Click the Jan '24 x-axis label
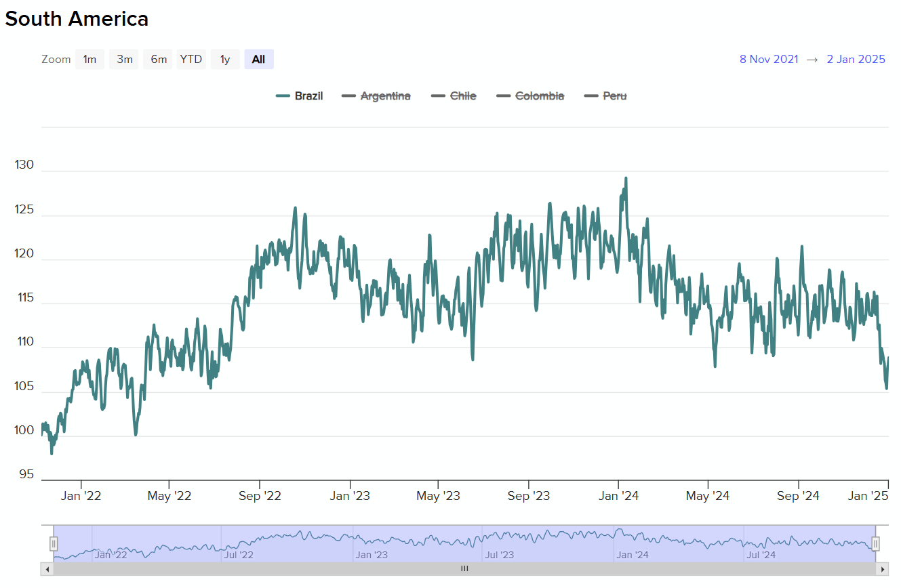Screen dimensions: 901x588 click(x=618, y=497)
